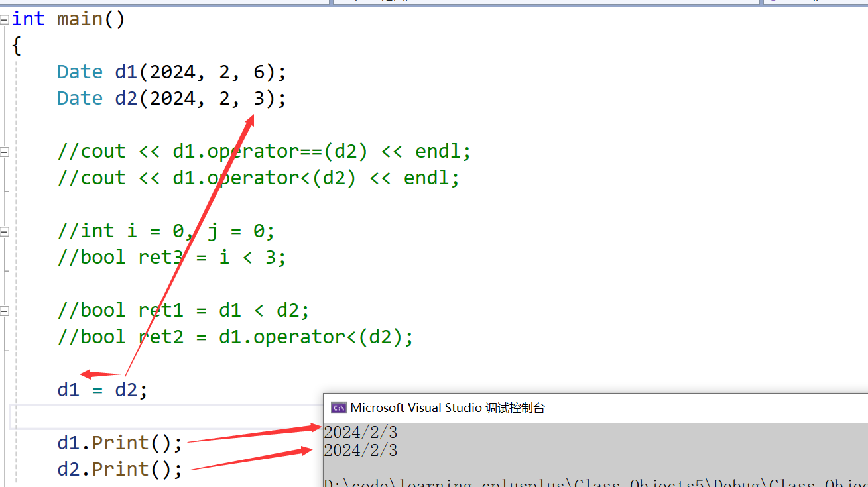Click the commented line //cout << d1.operator==(d2)
Viewport: 868px width, 487px height.
pyautogui.click(x=264, y=151)
